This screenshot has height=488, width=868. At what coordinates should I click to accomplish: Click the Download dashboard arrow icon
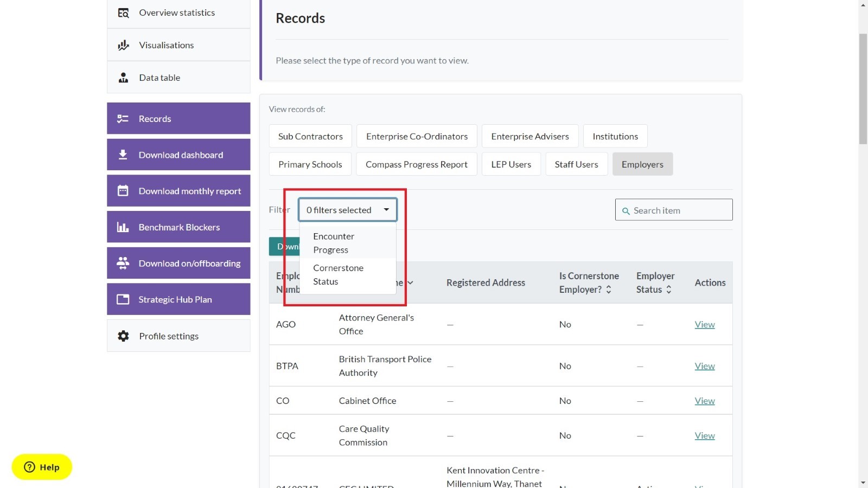pos(123,155)
